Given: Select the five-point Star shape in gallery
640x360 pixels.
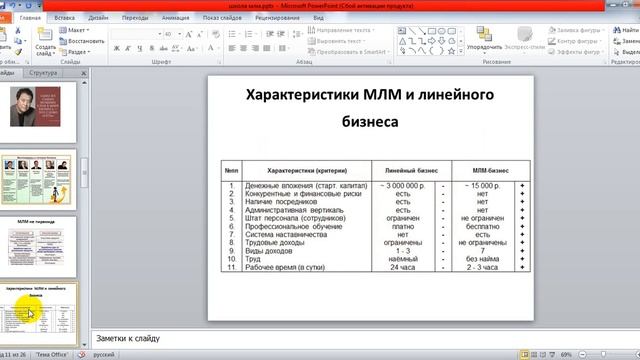Looking at the screenshot, I should tap(451, 51).
